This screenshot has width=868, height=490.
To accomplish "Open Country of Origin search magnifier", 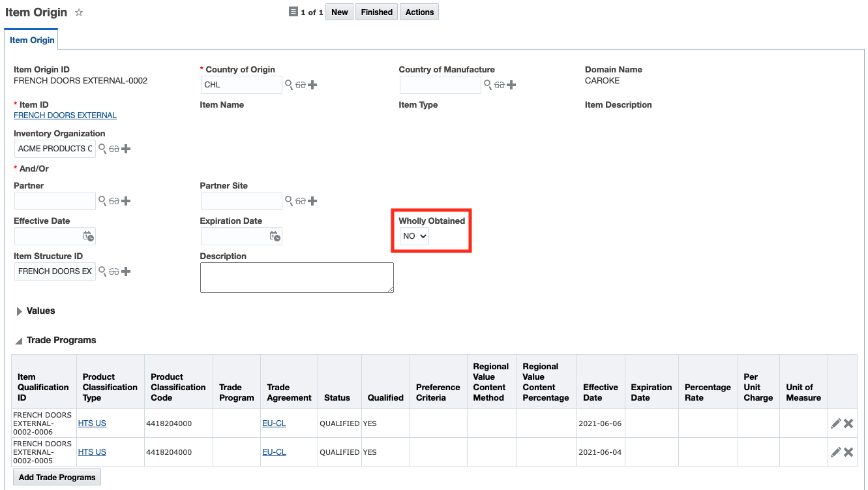I will coord(289,84).
